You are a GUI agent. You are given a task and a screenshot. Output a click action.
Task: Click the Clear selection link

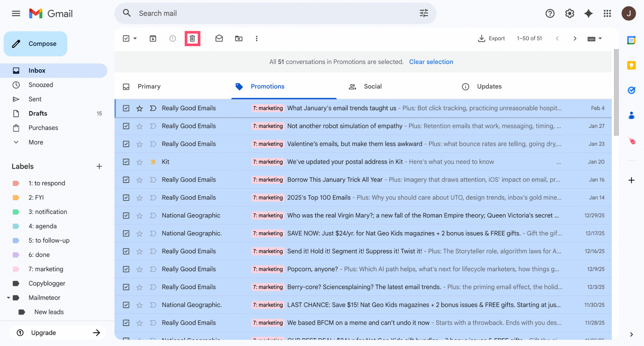point(431,62)
